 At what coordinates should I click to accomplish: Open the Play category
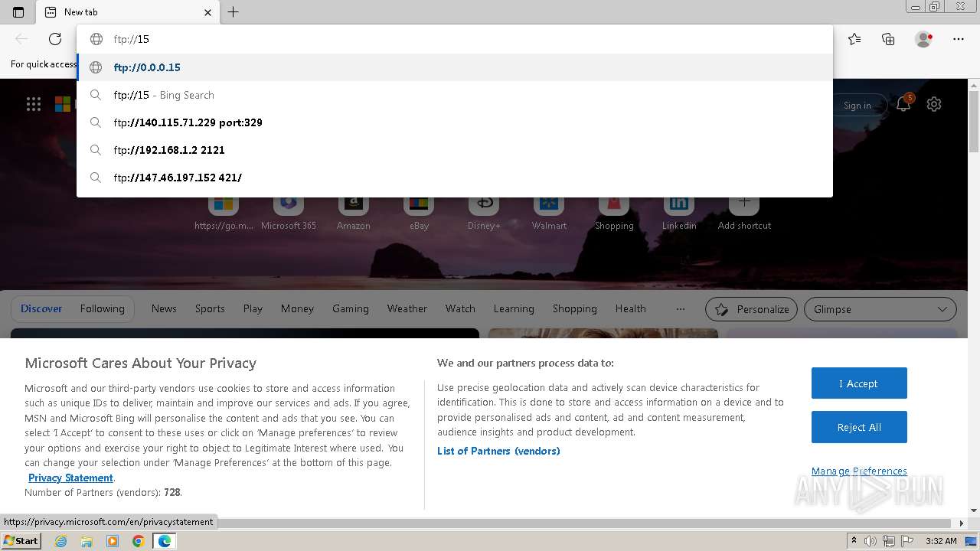pyautogui.click(x=253, y=308)
